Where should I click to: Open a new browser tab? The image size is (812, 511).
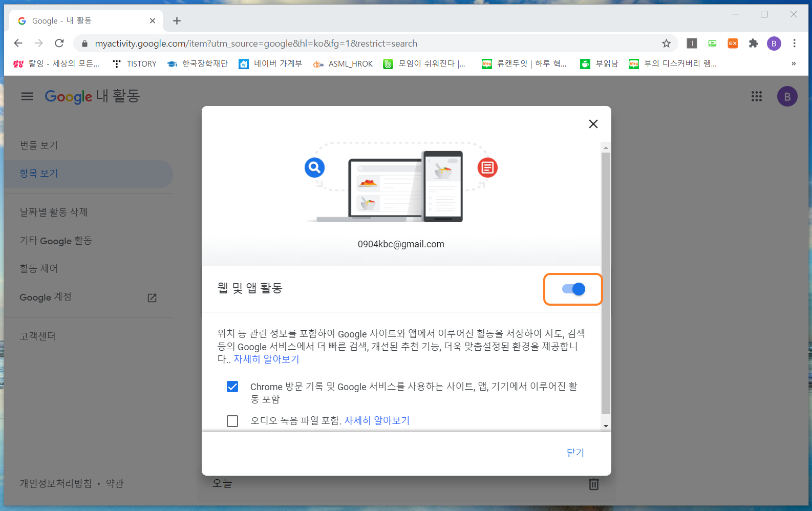177,21
